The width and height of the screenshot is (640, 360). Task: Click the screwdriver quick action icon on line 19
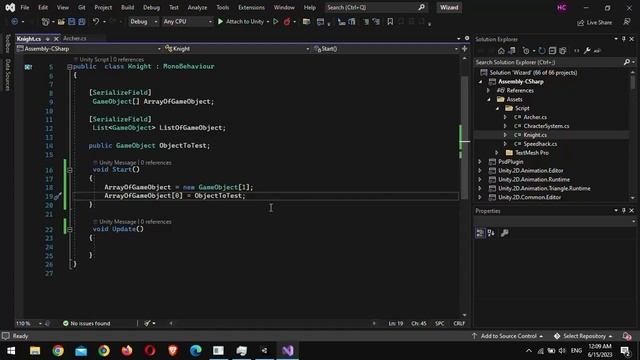(x=58, y=196)
